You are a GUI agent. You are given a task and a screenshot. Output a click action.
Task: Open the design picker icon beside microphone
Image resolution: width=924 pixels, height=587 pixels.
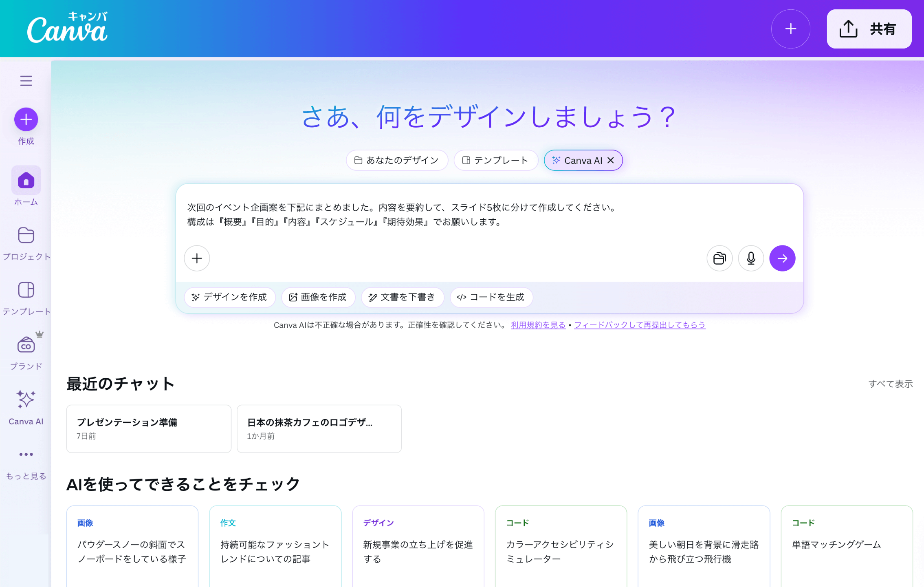click(x=719, y=258)
